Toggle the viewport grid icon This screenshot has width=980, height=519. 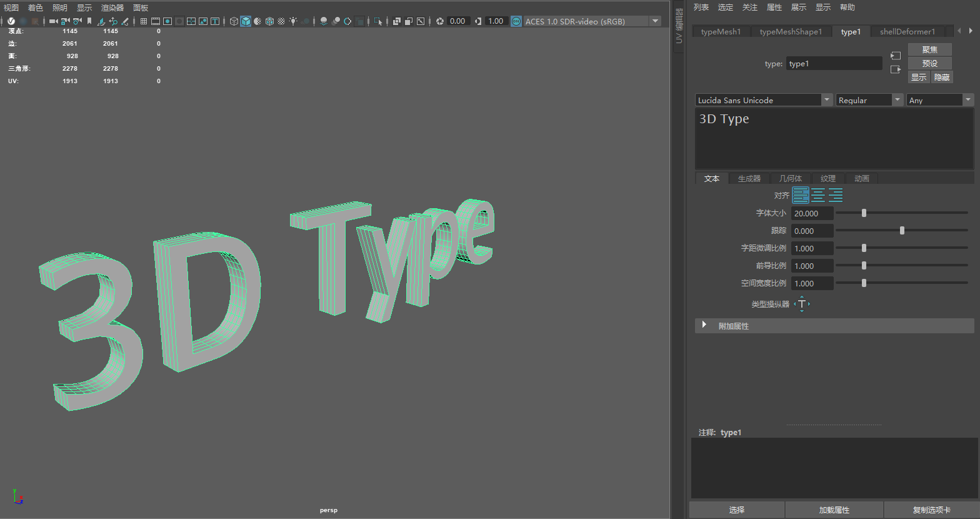tap(144, 21)
